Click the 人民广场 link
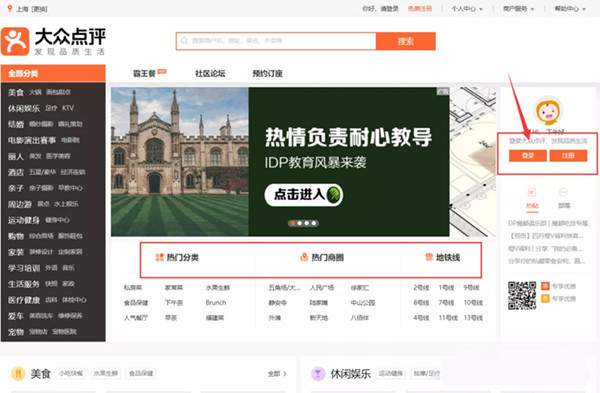Screen dimensions: 600x393 [322, 287]
